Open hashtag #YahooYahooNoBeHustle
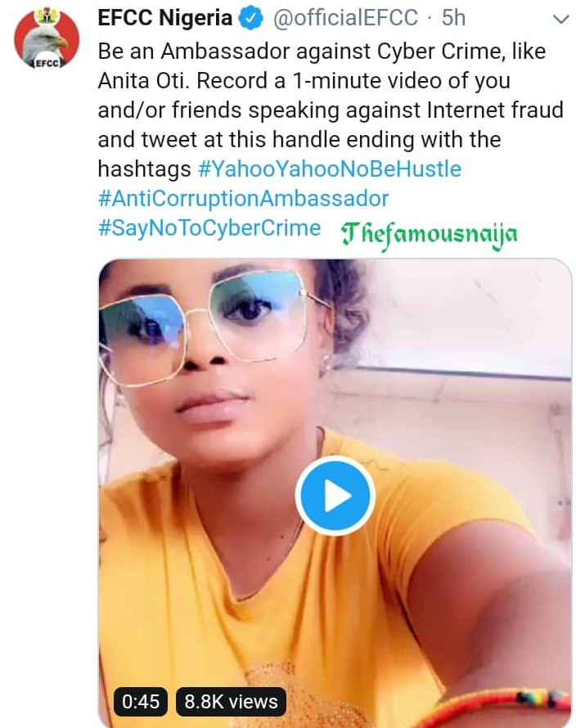The height and width of the screenshot is (728, 585). click(330, 169)
